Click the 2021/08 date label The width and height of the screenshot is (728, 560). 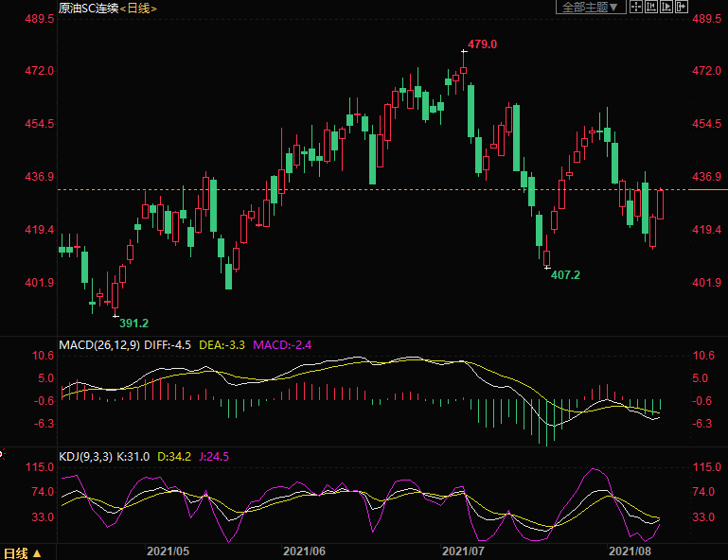coord(630,551)
